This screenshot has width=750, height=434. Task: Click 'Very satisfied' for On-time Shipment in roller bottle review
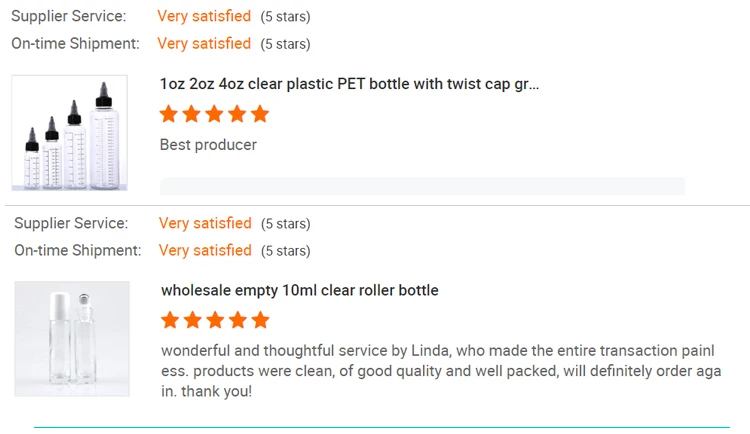[205, 250]
